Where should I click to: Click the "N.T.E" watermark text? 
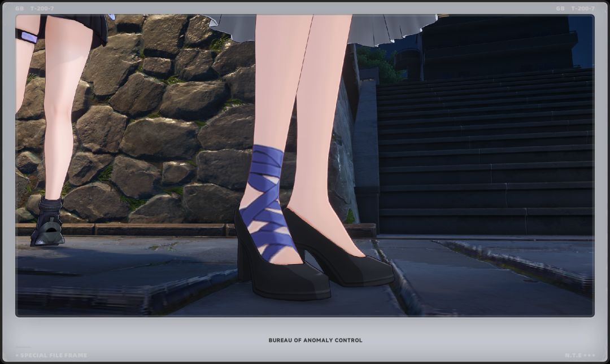pyautogui.click(x=573, y=355)
